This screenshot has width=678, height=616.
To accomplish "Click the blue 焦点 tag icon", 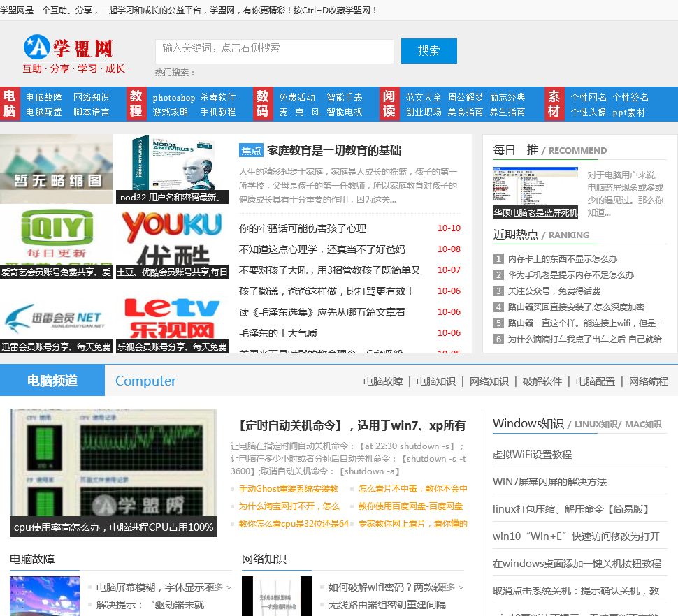I will [x=251, y=150].
